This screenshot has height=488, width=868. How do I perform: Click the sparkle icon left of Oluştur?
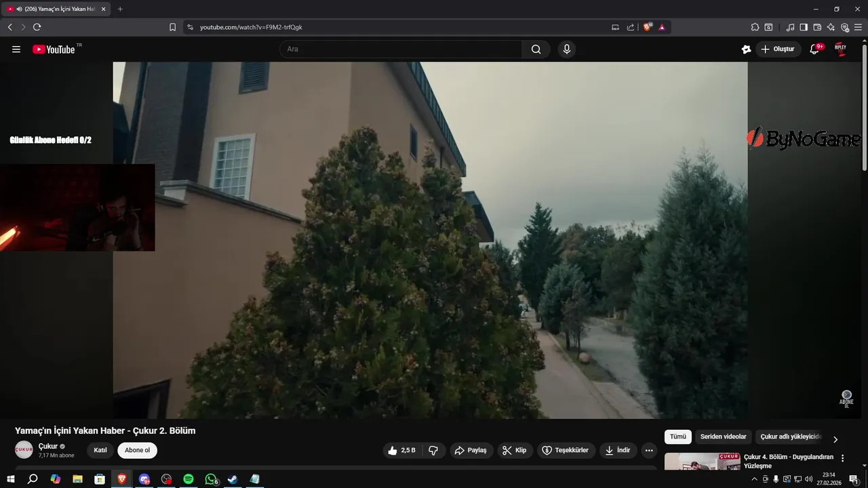[746, 49]
